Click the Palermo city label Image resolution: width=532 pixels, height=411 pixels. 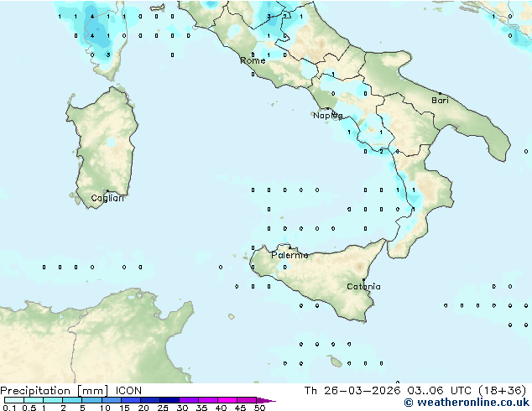tap(289, 255)
